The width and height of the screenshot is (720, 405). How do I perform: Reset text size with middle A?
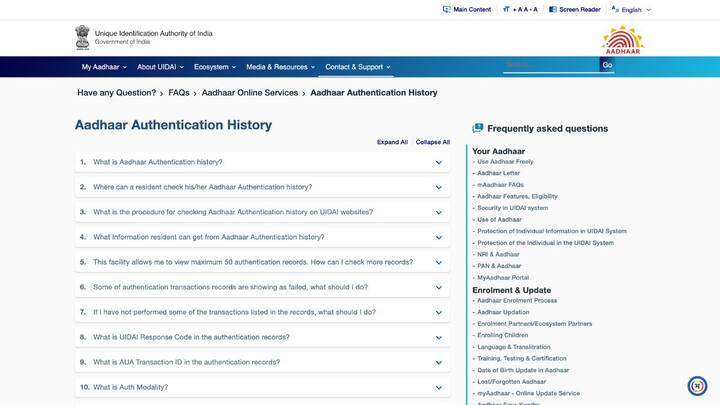point(525,9)
